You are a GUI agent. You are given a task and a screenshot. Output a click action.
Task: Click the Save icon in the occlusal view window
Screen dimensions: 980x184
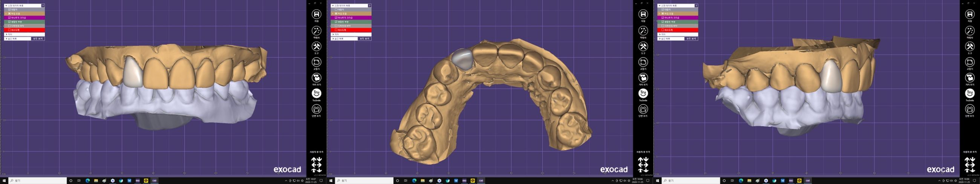[643, 14]
